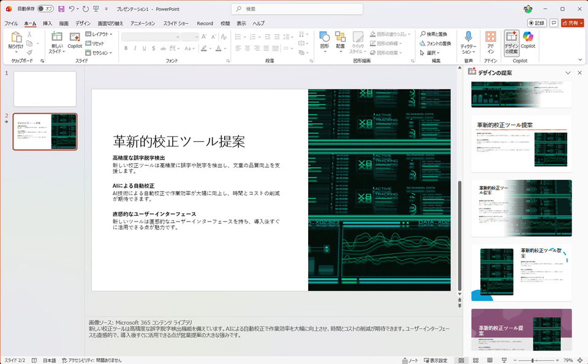Open the ファイル (File) tab

pyautogui.click(x=11, y=23)
